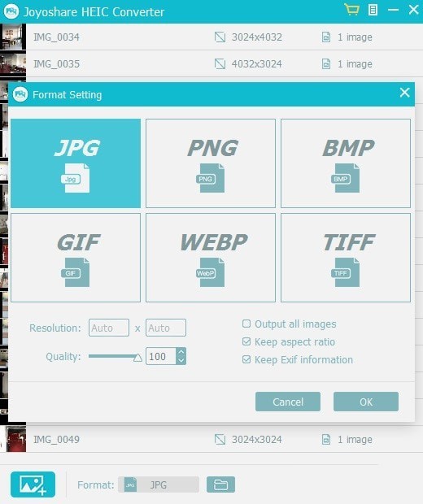The height and width of the screenshot is (504, 423).
Task: Select the GIF format tile
Action: pos(76,258)
